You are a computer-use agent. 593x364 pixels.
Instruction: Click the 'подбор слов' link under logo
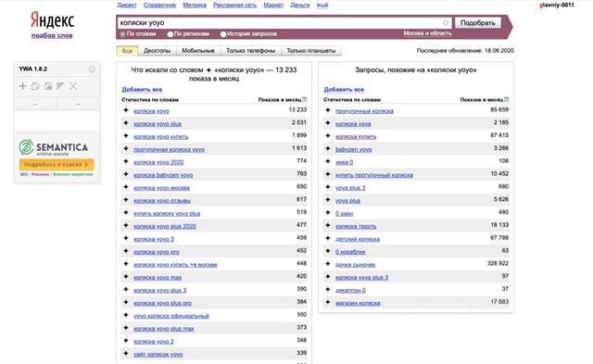click(52, 35)
